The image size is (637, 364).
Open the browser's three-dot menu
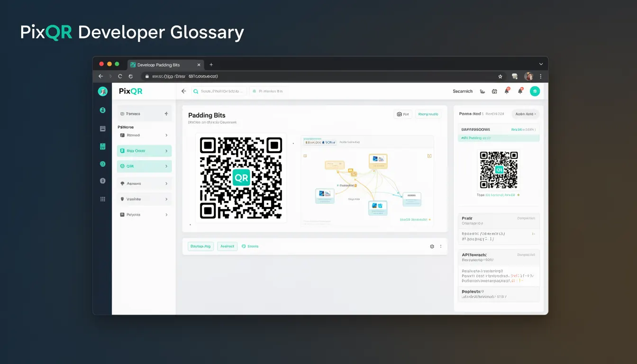541,76
